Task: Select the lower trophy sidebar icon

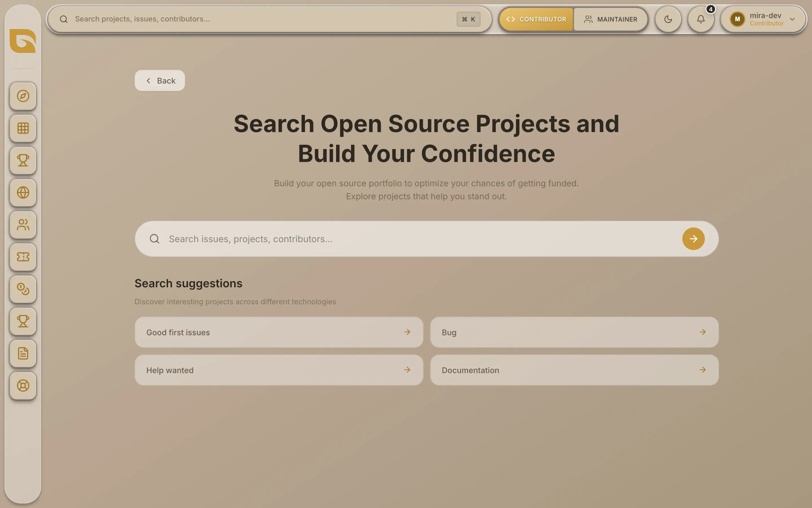Action: tap(23, 321)
